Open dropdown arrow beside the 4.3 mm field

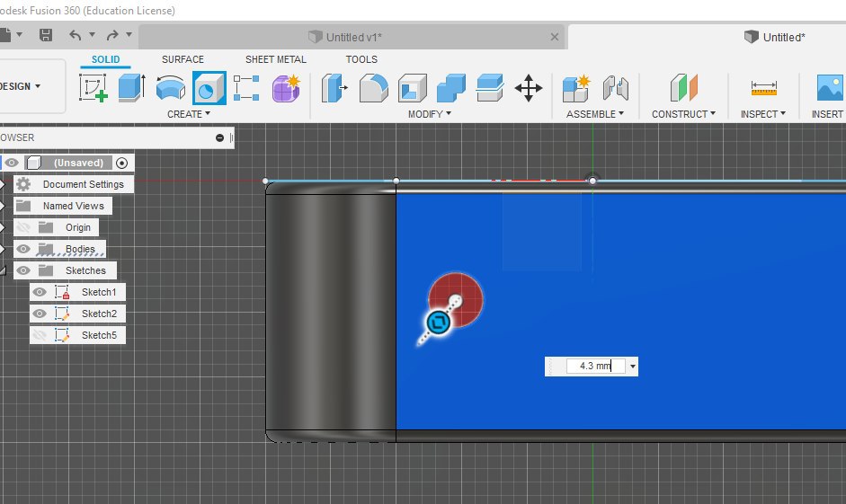coord(633,367)
